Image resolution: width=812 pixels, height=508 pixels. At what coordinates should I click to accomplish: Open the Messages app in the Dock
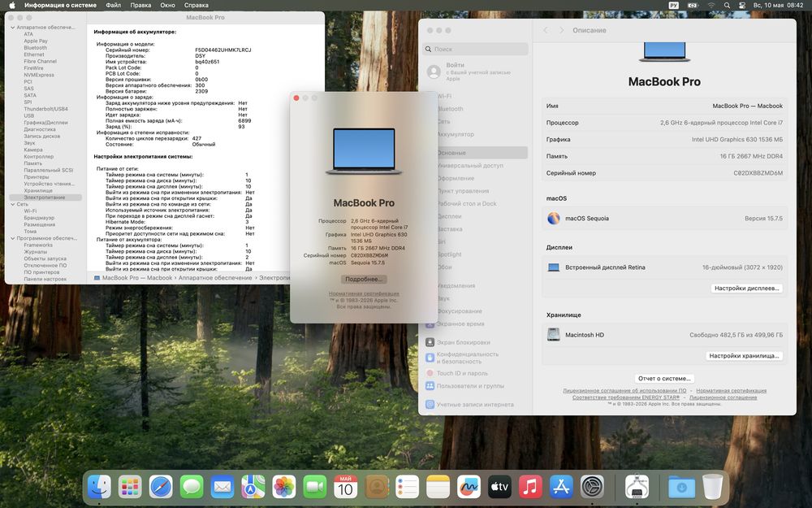click(x=192, y=487)
